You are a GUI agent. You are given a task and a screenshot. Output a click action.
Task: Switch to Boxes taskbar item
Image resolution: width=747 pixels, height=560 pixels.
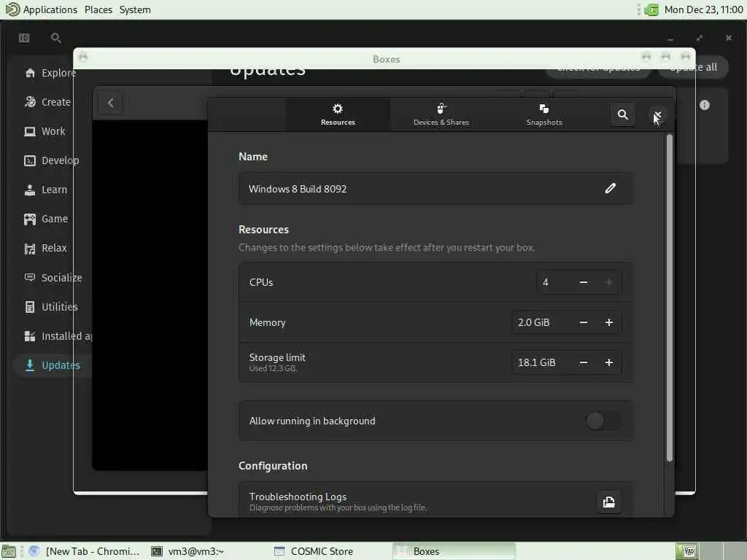coord(454,551)
